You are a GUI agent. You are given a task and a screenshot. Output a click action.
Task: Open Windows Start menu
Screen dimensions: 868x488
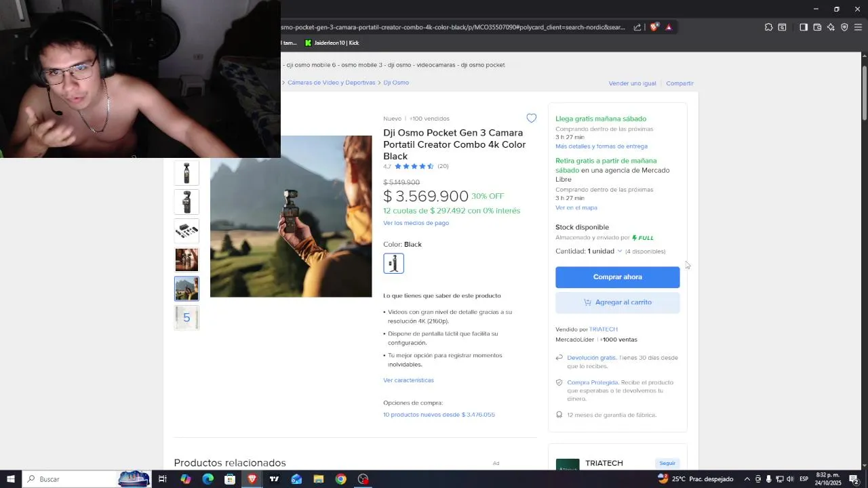[11, 479]
